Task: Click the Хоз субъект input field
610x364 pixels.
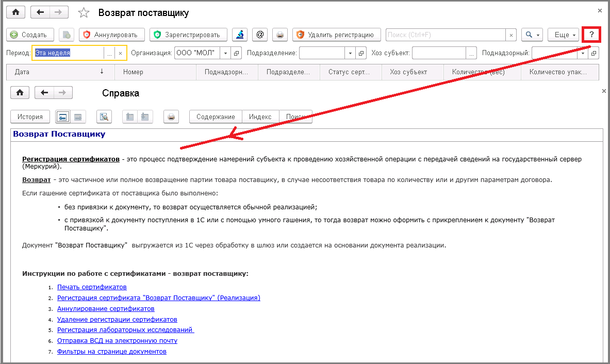Action: [439, 53]
